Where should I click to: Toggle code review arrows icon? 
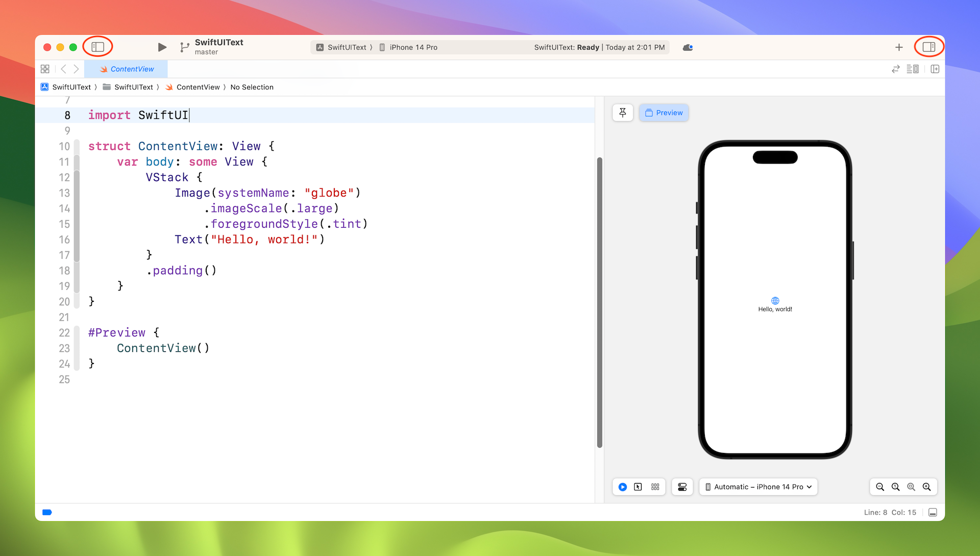tap(895, 69)
